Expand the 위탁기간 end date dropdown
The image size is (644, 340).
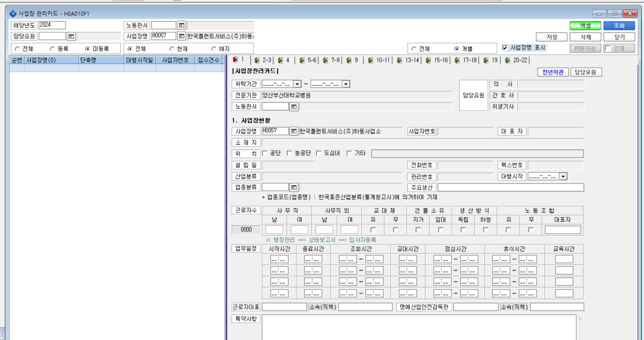[x=346, y=84]
